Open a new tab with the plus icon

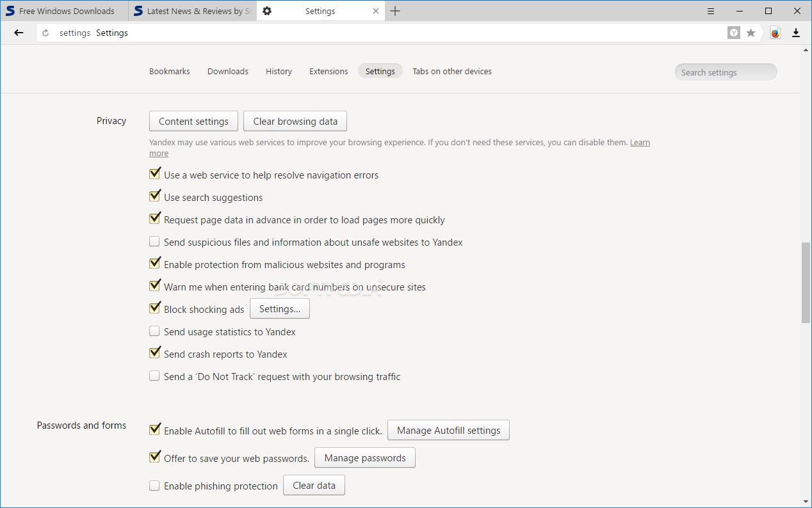pyautogui.click(x=395, y=11)
